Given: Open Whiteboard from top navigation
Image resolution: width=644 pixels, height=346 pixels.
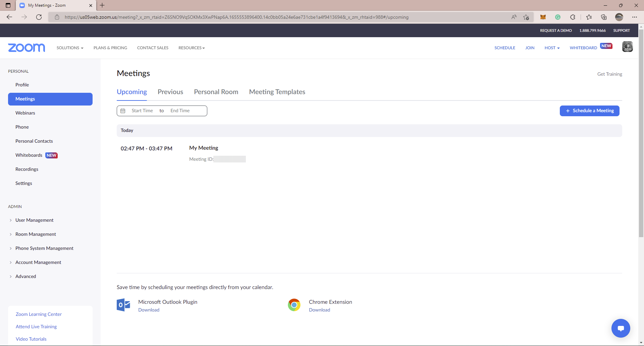Looking at the screenshot, I should click(583, 48).
